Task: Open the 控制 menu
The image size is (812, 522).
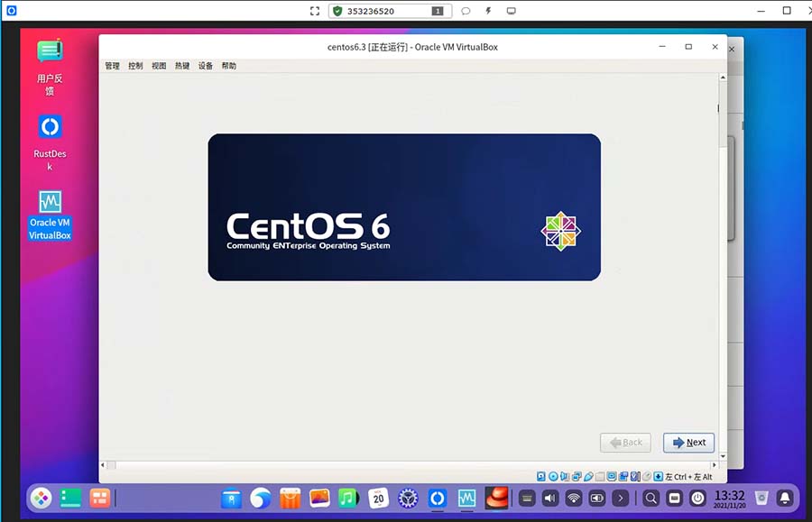Action: (135, 66)
